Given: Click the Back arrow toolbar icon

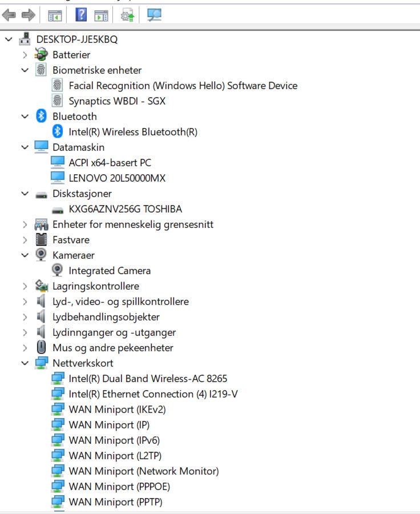Looking at the screenshot, I should (9, 15).
